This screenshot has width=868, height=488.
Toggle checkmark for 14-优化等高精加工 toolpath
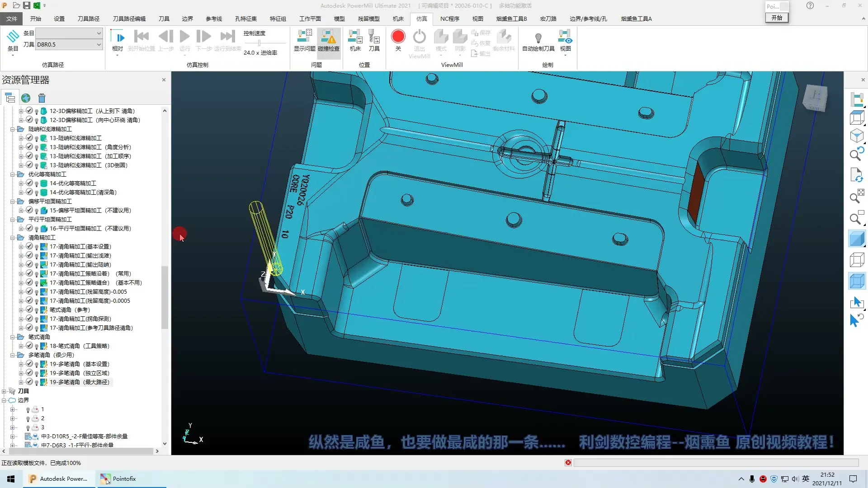[29, 183]
